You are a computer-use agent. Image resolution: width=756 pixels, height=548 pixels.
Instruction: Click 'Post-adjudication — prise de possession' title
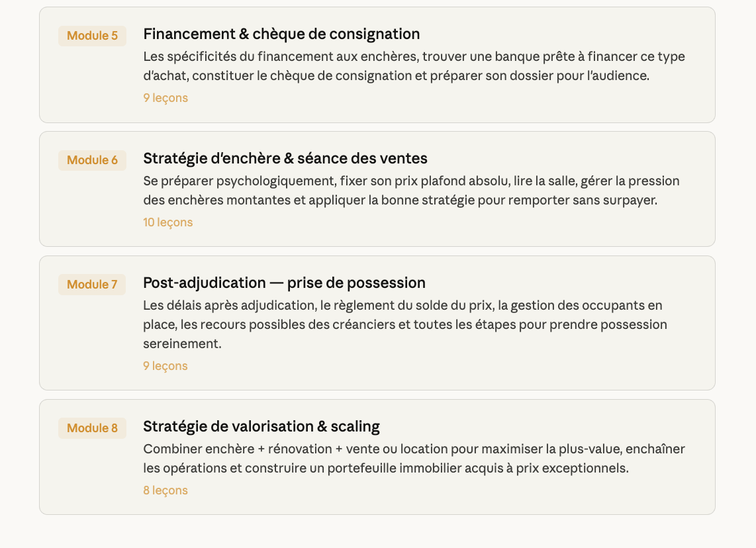coord(284,283)
